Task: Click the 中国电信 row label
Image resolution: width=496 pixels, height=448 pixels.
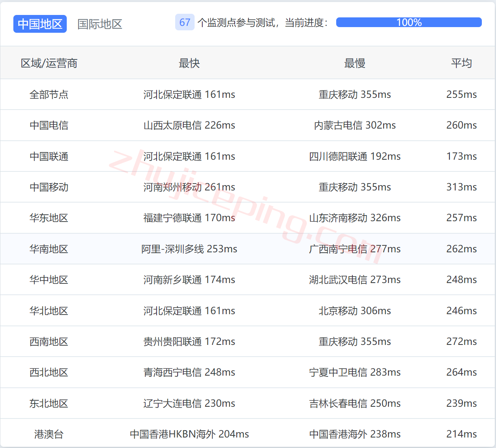Action: coord(49,125)
